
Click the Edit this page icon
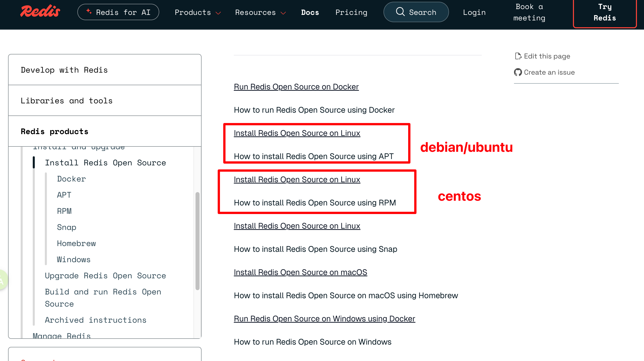click(x=518, y=56)
